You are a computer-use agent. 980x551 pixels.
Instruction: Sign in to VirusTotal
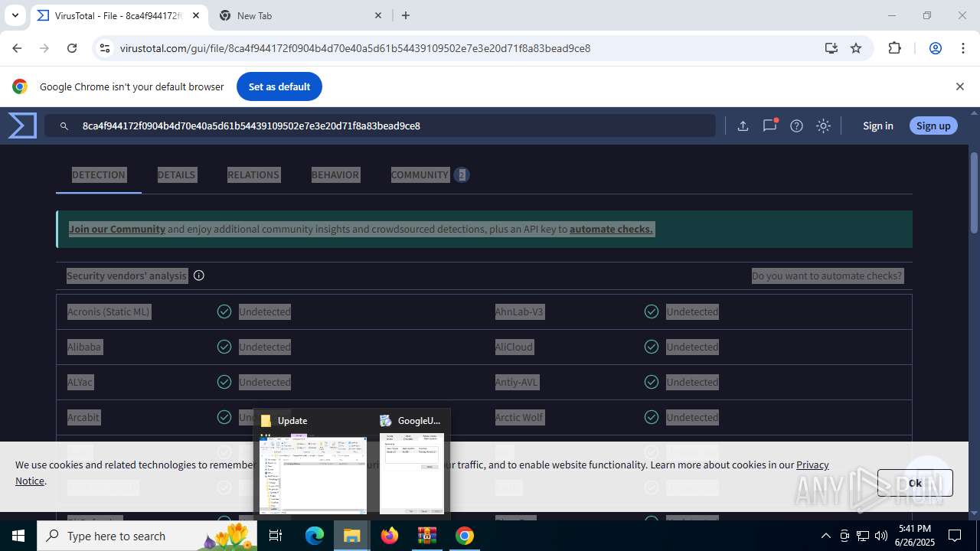tap(878, 126)
